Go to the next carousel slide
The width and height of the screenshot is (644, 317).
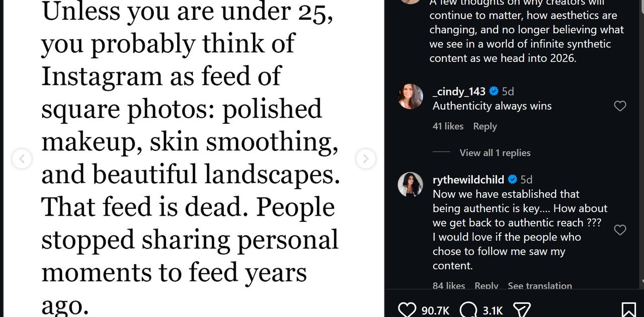[x=366, y=159]
